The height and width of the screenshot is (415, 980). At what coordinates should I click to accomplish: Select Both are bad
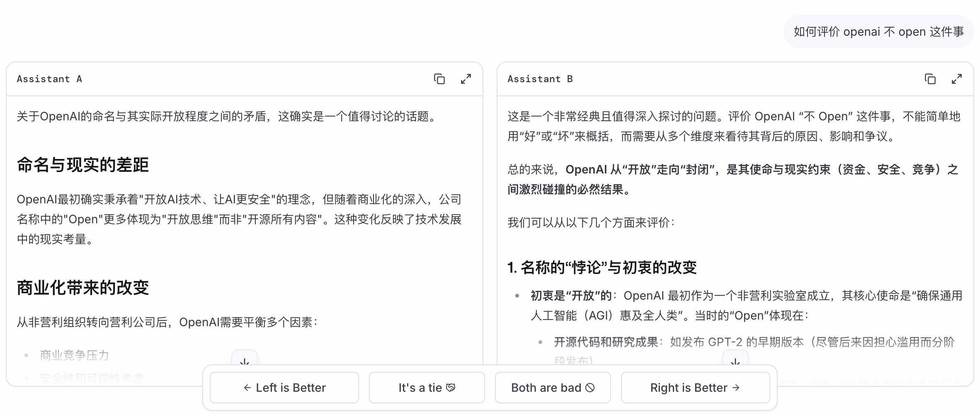pyautogui.click(x=553, y=388)
